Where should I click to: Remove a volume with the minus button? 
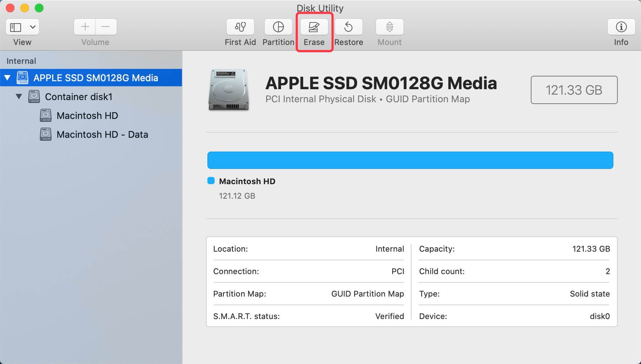click(106, 27)
